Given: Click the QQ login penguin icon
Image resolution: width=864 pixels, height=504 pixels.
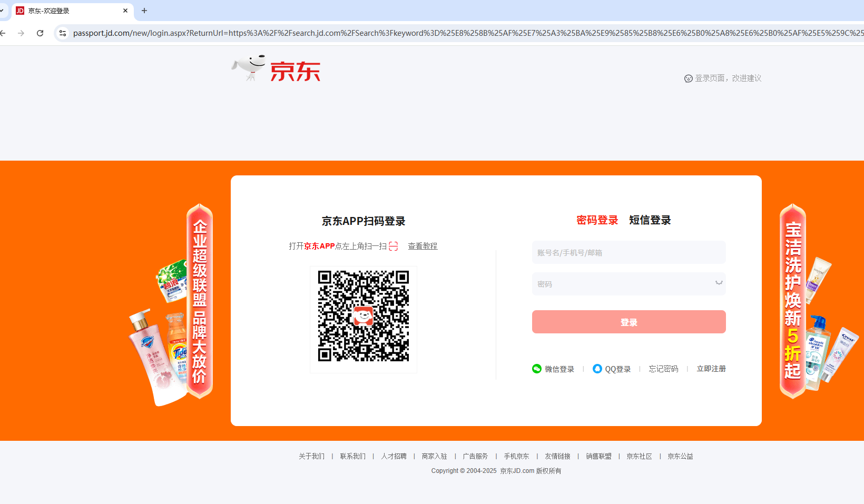Looking at the screenshot, I should 597,369.
